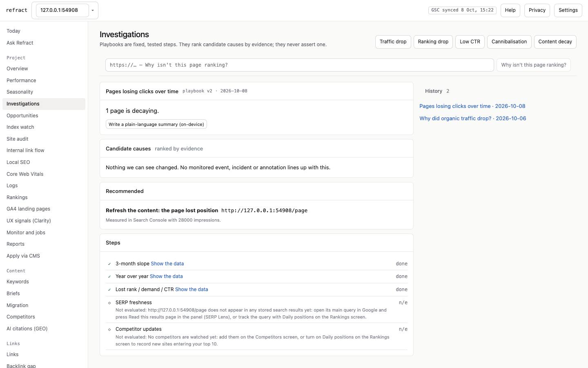The height and width of the screenshot is (368, 588).
Task: Run the Content decay playbook
Action: 555,42
